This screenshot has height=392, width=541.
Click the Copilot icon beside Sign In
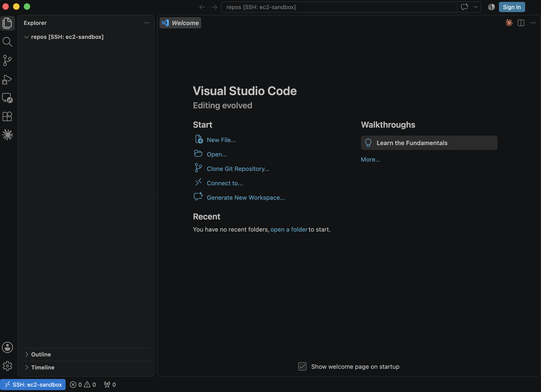pyautogui.click(x=491, y=7)
